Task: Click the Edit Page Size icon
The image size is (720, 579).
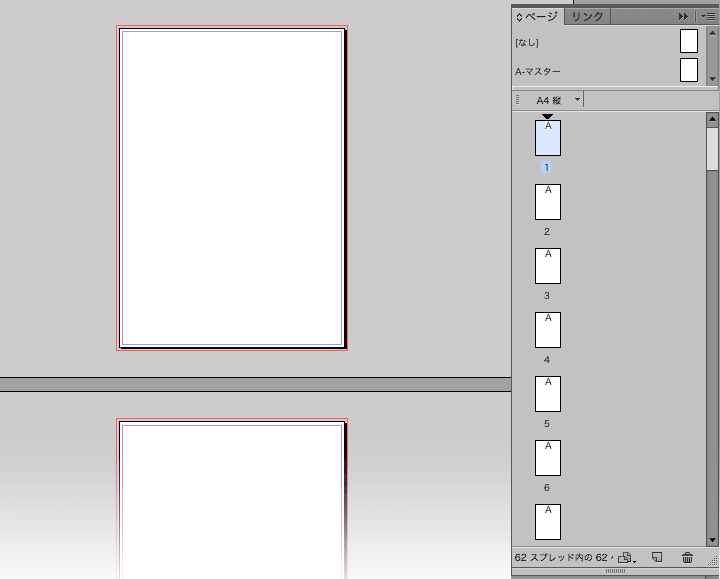Action: [x=626, y=558]
